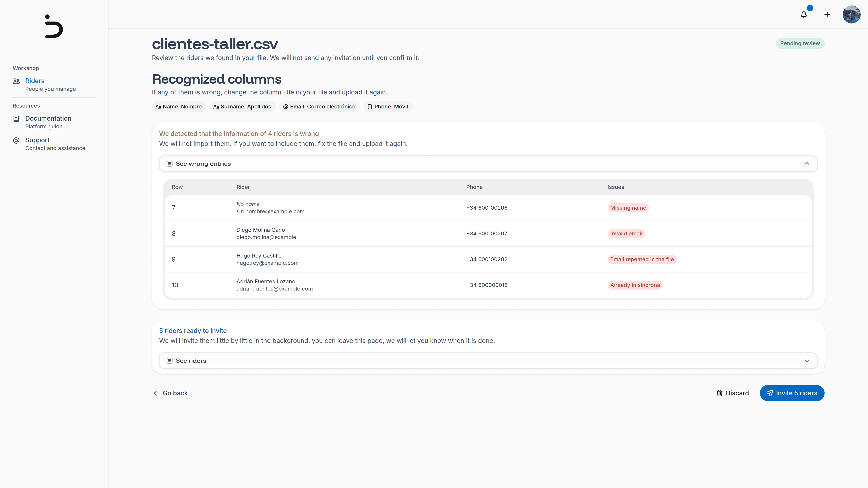This screenshot has width=868, height=488.
Task: Toggle the See wrong entries panel
Action: pos(488,164)
